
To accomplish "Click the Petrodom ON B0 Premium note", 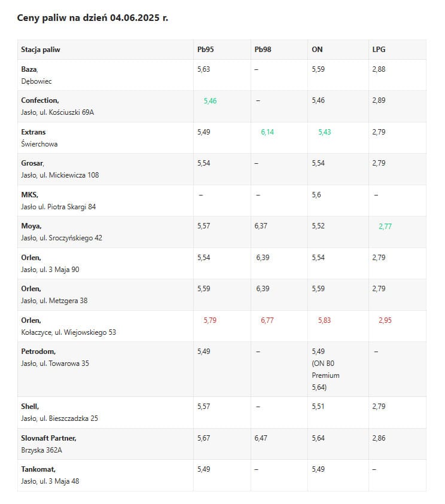I will click(325, 375).
